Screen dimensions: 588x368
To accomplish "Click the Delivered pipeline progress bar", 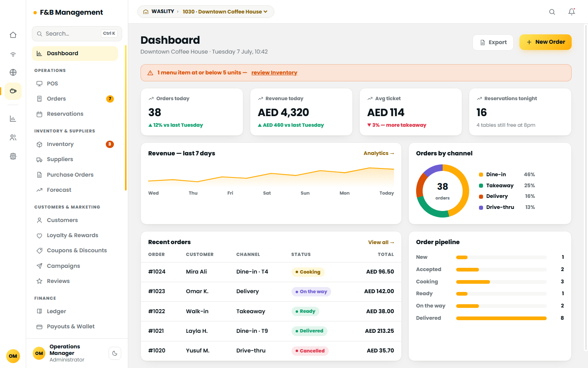I will click(501, 318).
